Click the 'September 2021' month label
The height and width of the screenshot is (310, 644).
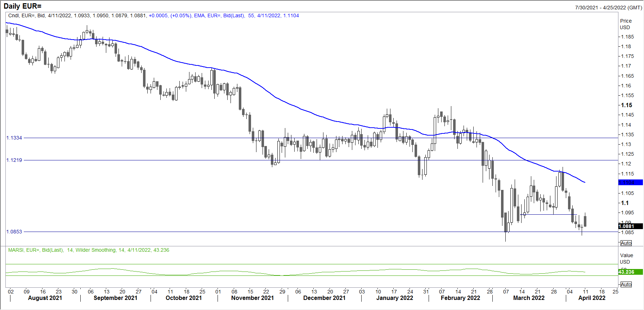tap(115, 298)
